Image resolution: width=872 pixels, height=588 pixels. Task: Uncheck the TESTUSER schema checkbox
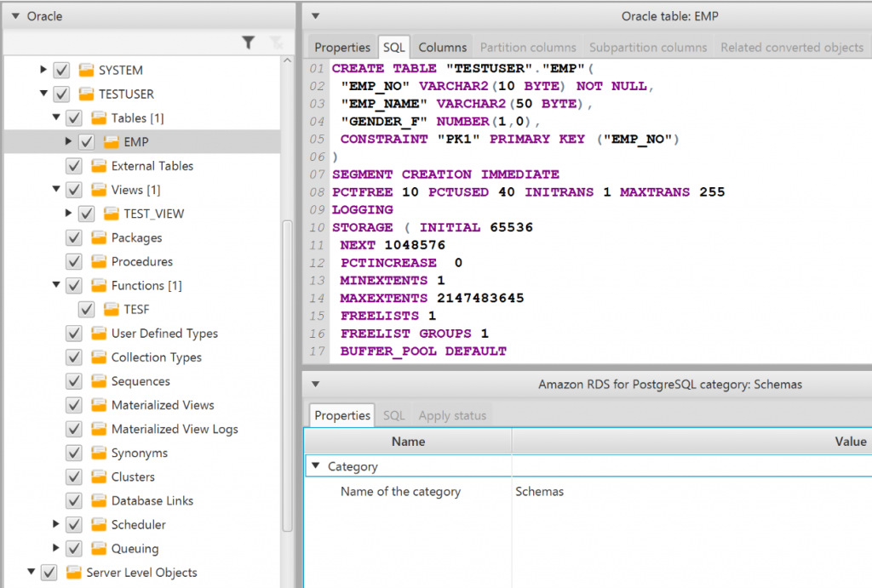[x=61, y=94]
